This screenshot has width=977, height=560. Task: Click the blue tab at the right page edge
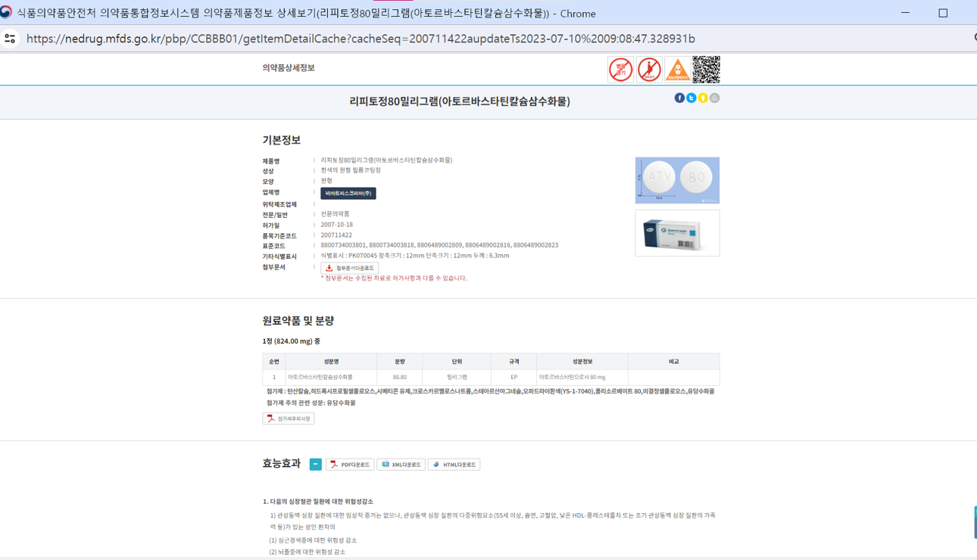tap(975, 523)
